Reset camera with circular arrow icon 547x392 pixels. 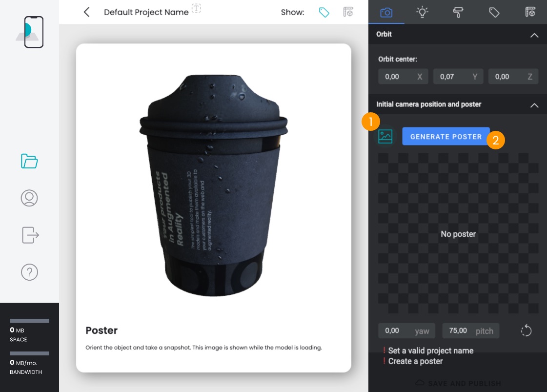526,330
